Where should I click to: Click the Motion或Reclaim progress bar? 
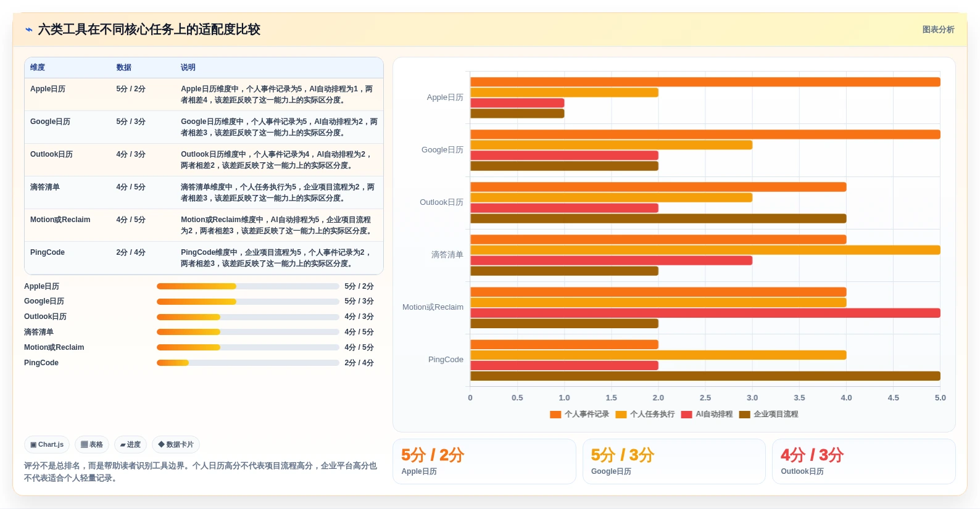click(248, 347)
